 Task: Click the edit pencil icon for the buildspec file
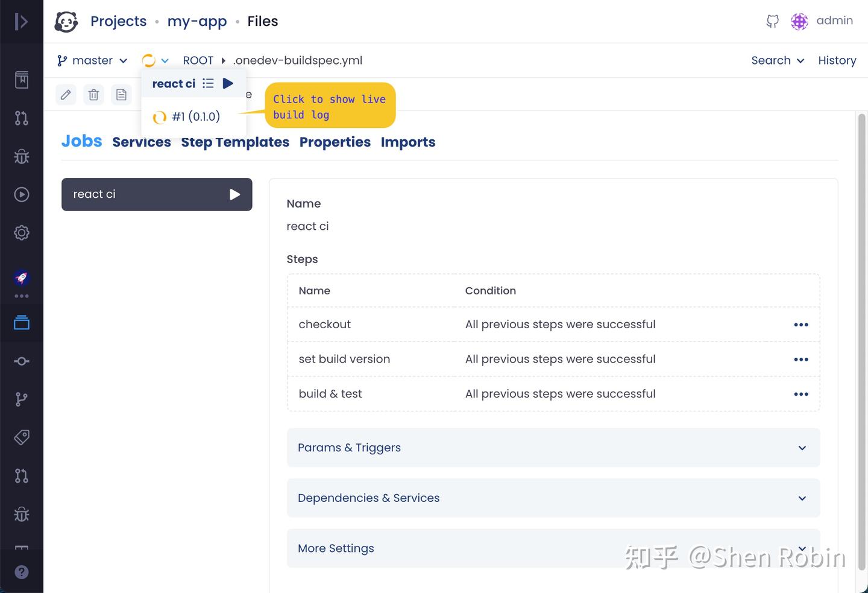coord(66,95)
